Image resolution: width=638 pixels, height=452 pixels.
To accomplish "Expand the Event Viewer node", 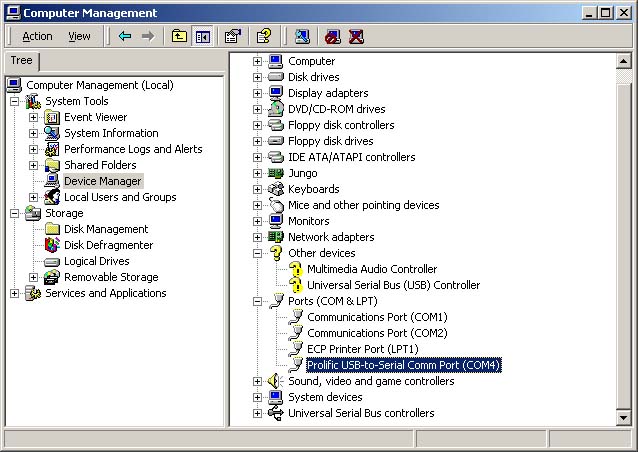I will coord(33,118).
